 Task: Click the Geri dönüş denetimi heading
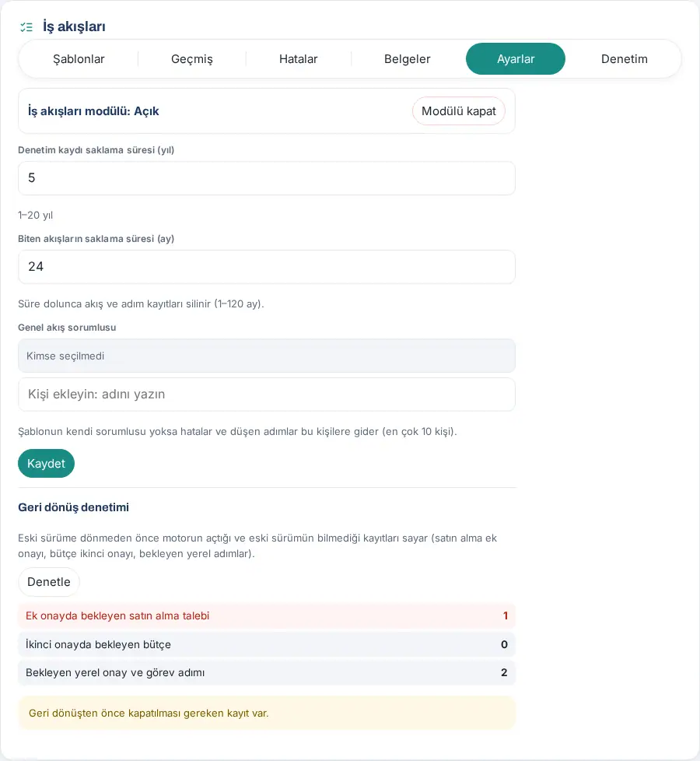point(74,507)
